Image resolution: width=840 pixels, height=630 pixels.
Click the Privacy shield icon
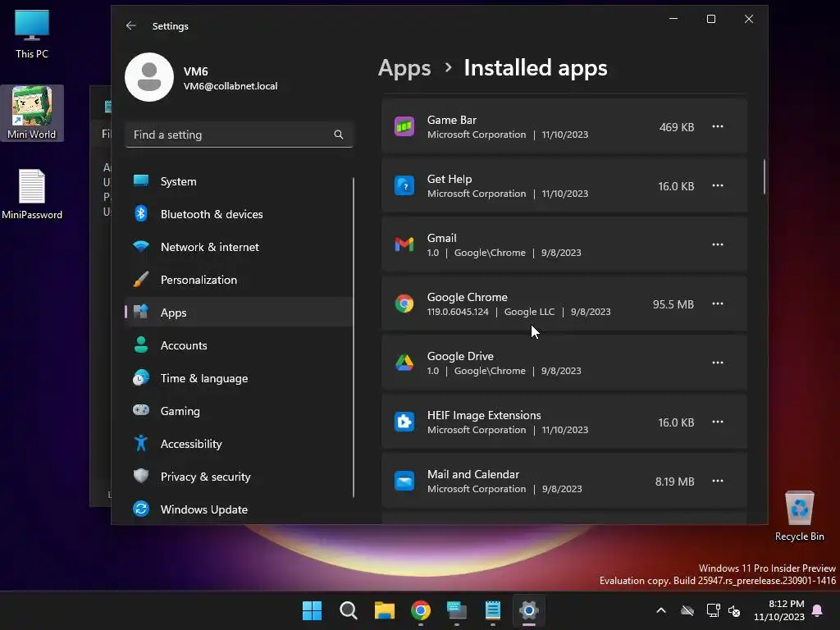[x=141, y=476]
